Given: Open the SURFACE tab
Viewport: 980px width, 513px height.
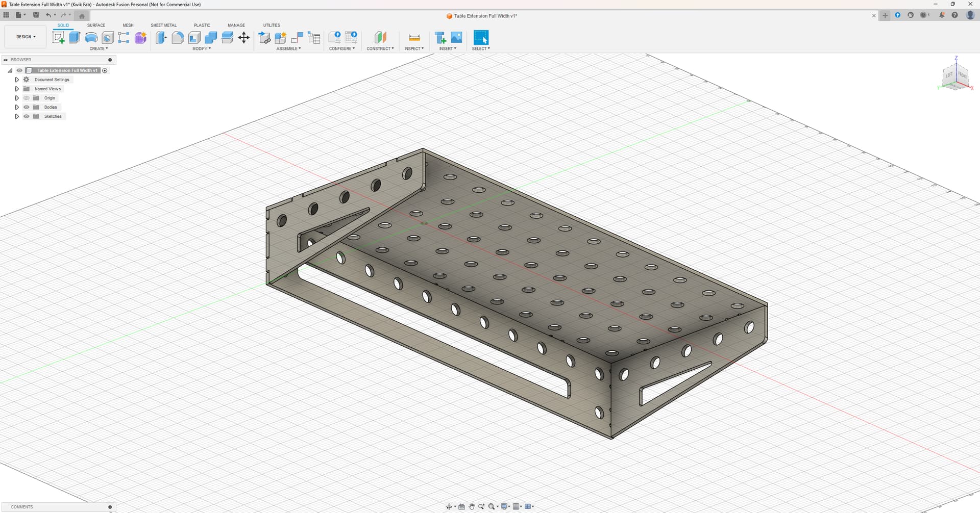Looking at the screenshot, I should click(96, 25).
